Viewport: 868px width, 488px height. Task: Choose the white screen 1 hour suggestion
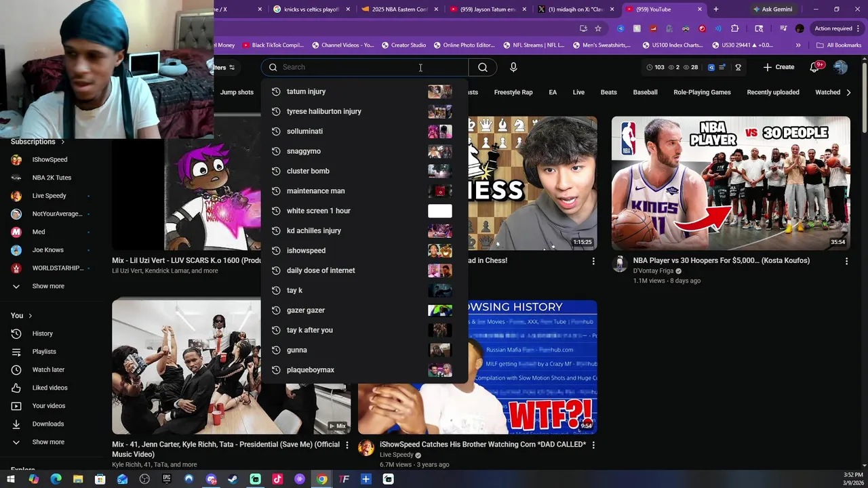click(x=365, y=211)
